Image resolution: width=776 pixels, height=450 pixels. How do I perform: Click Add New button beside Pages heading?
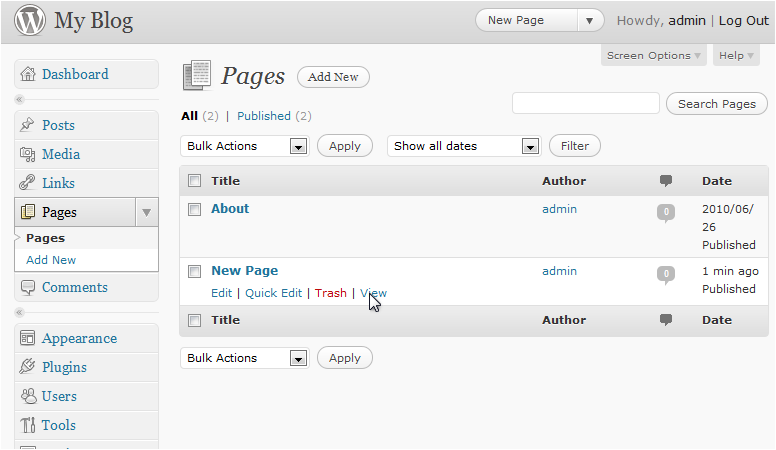pos(333,77)
